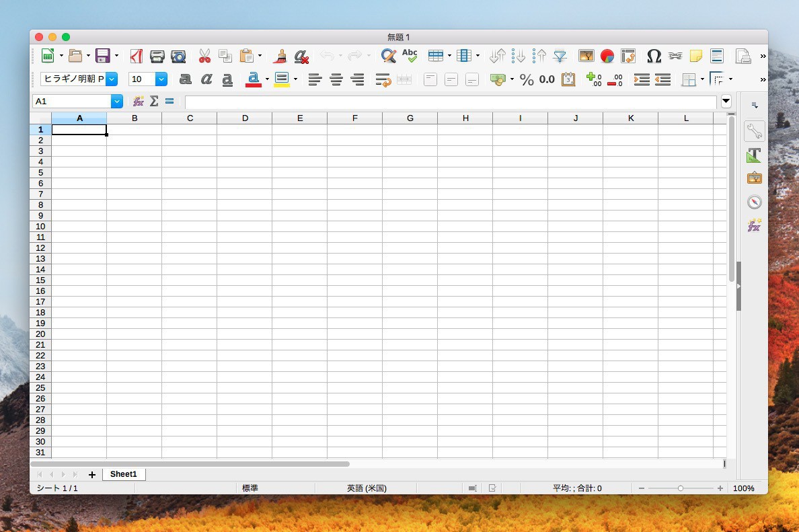Toggle Wrap Text icon
The image size is (799, 532).
[x=383, y=79]
